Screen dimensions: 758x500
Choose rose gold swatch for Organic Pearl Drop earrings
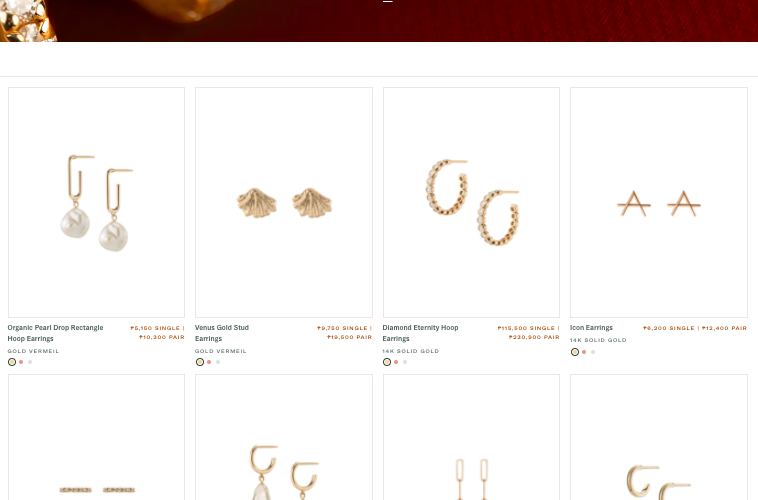point(21,362)
